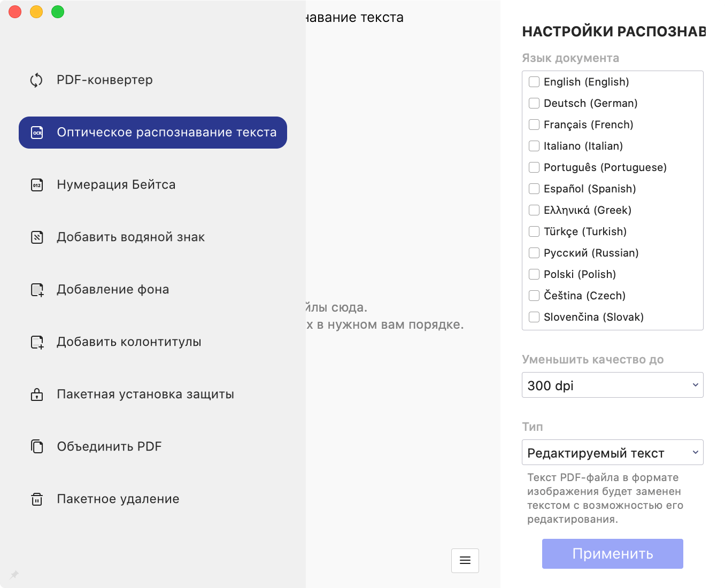
Task: Enable Português (Portuguese) checkbox
Action: click(x=534, y=167)
